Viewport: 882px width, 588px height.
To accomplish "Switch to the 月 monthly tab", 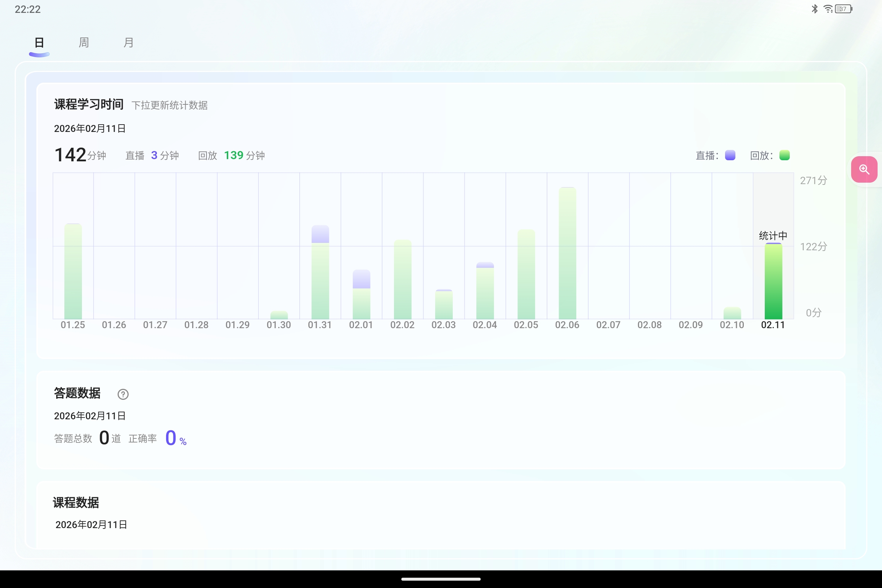I will click(x=128, y=42).
